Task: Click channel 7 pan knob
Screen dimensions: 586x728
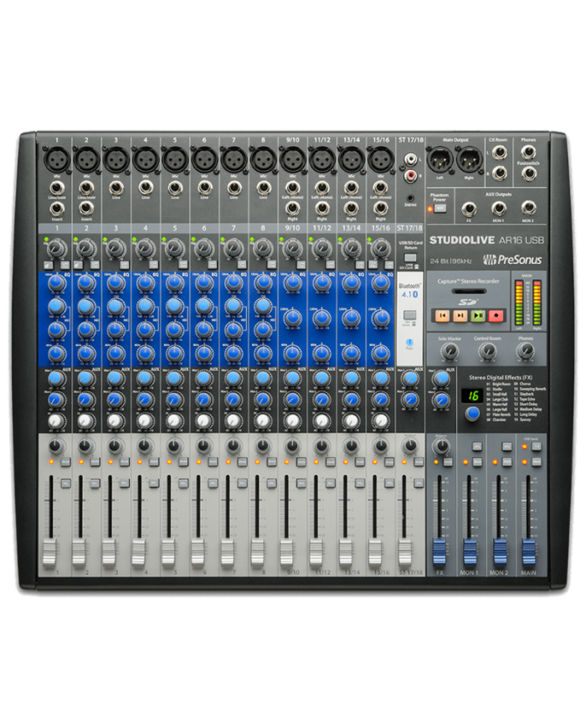Action: pos(232,447)
